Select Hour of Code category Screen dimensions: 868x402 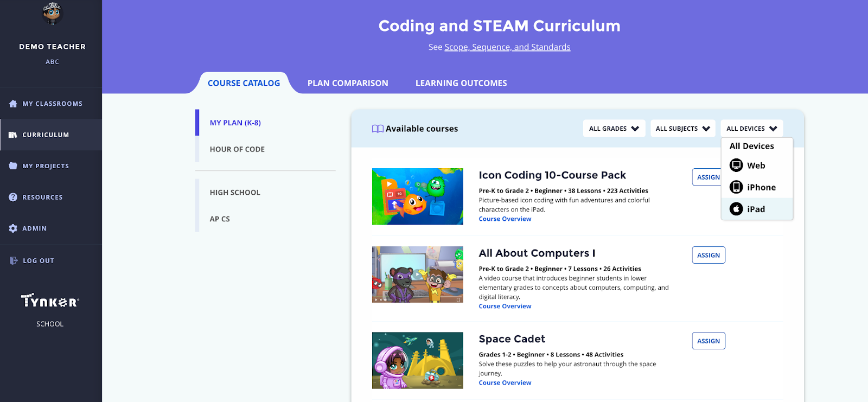(x=237, y=149)
